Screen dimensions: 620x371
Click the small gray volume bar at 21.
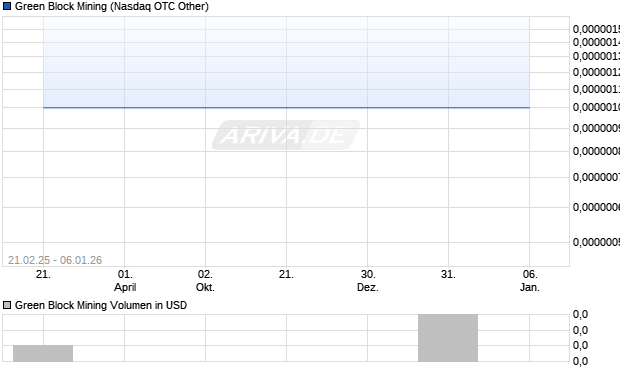(x=43, y=353)
